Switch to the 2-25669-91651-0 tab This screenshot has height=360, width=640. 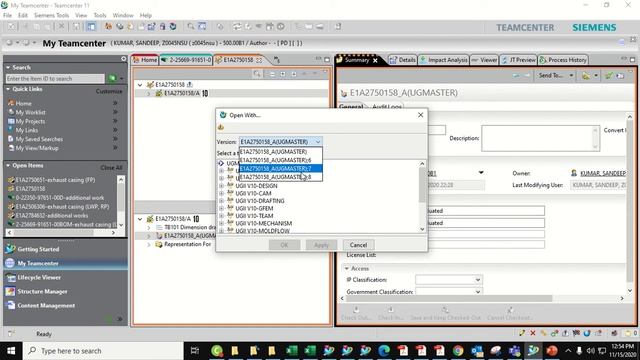click(186, 60)
